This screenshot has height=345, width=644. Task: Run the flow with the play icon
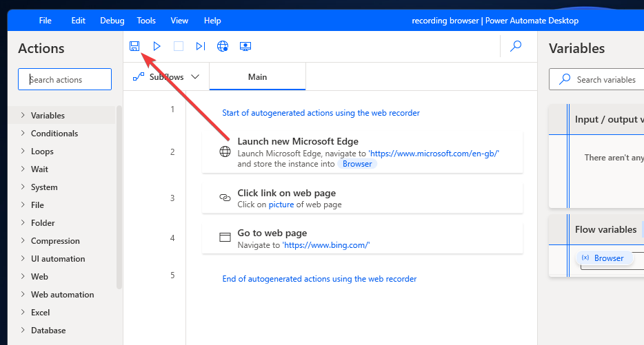pos(157,46)
